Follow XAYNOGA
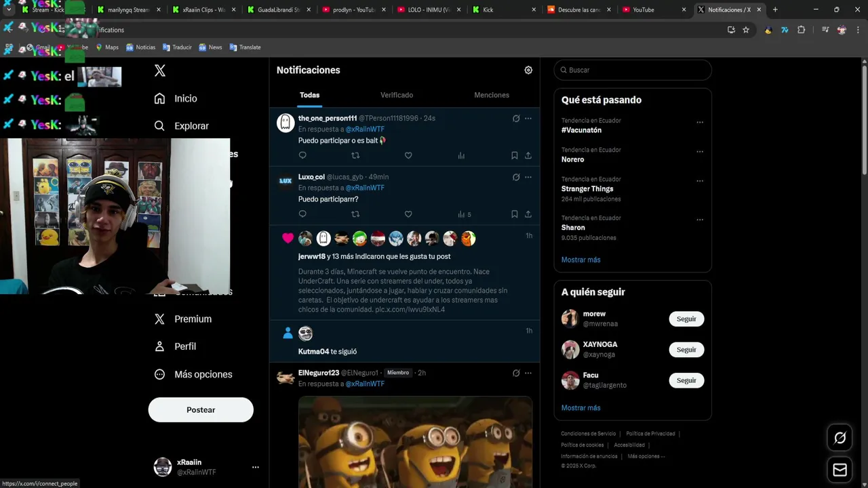Viewport: 868px width, 488px height. 686,350
